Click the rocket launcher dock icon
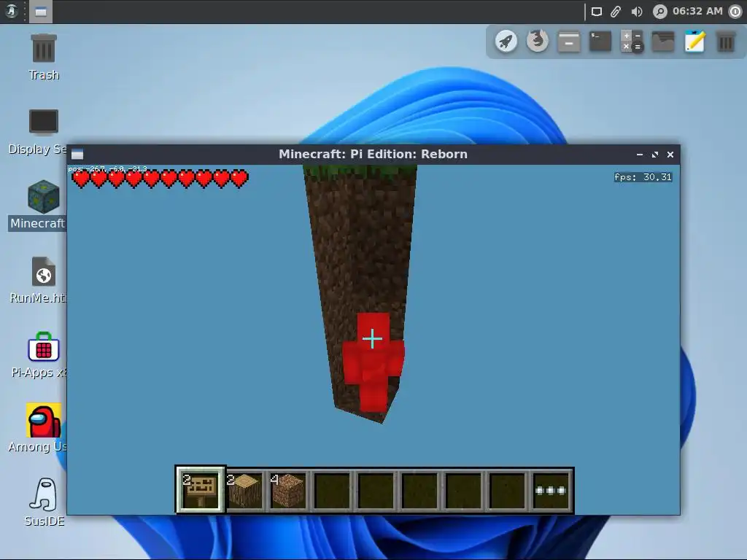Screen dimensions: 747x560 click(506, 42)
